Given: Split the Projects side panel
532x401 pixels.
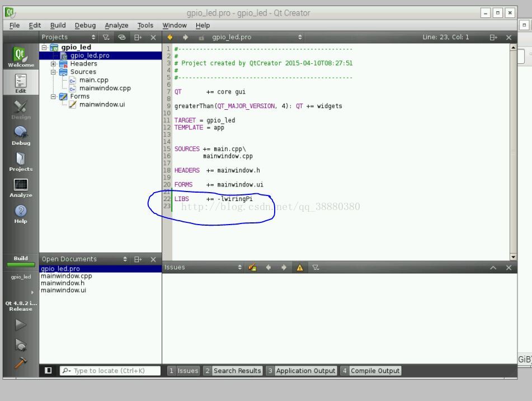Looking at the screenshot, I should 138,38.
